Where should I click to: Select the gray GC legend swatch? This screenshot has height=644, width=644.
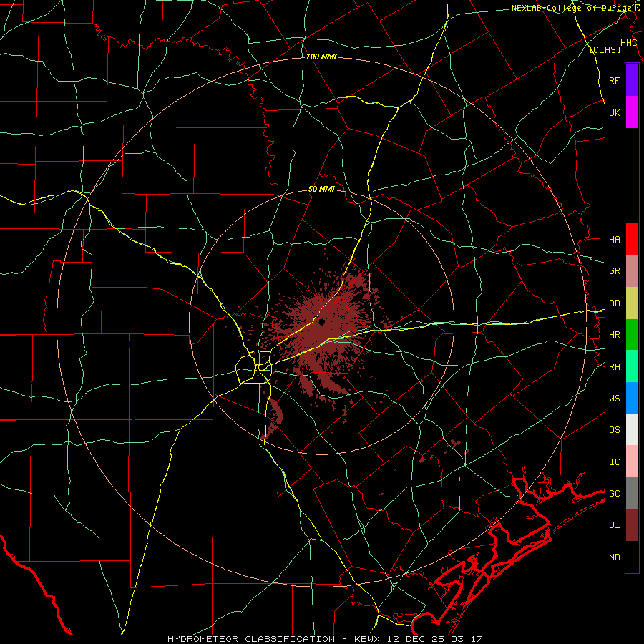(632, 493)
